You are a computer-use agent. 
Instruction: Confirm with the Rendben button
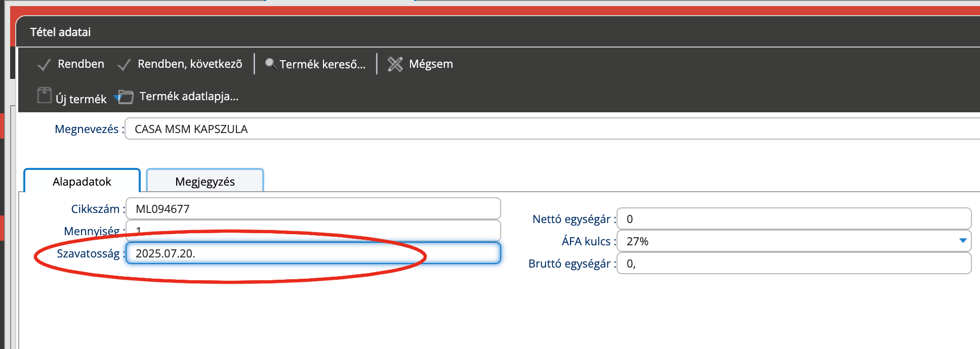pos(71,64)
